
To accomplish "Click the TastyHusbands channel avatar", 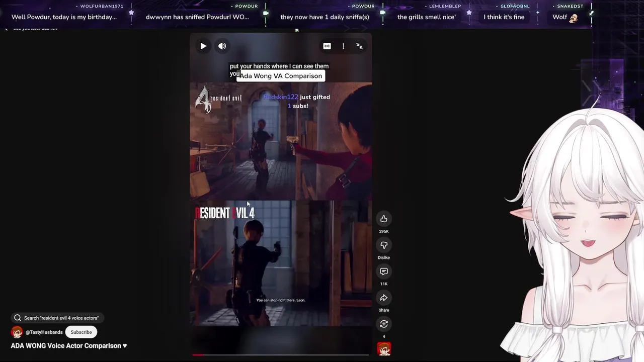I will pos(17,332).
